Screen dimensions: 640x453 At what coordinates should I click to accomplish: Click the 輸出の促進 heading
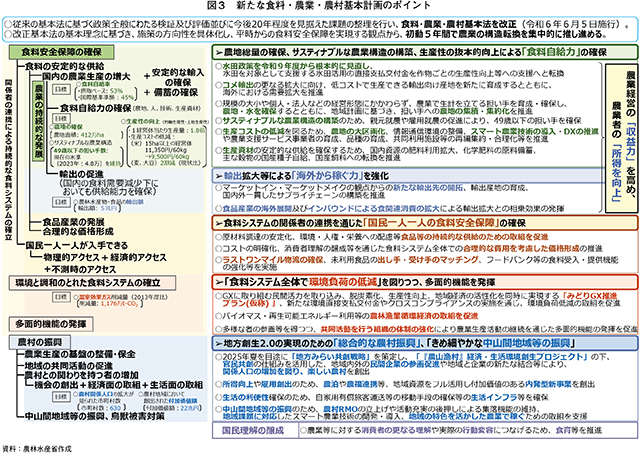pos(81,174)
